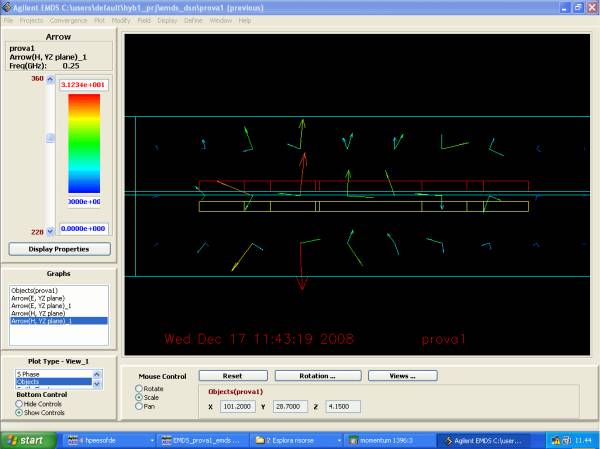The height and width of the screenshot is (449, 600).
Task: Click the phase slider thumb
Action: coord(50,138)
